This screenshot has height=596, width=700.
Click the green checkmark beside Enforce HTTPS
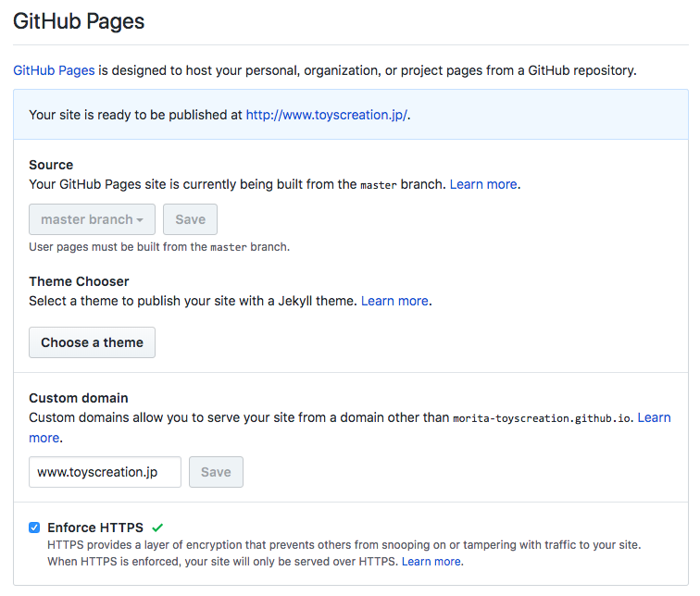[157, 528]
